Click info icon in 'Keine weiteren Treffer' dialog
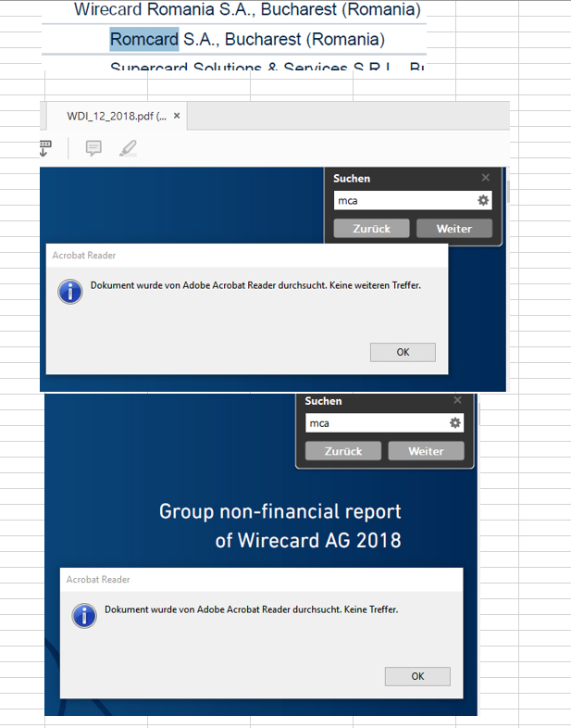This screenshot has width=571, height=728. click(70, 292)
